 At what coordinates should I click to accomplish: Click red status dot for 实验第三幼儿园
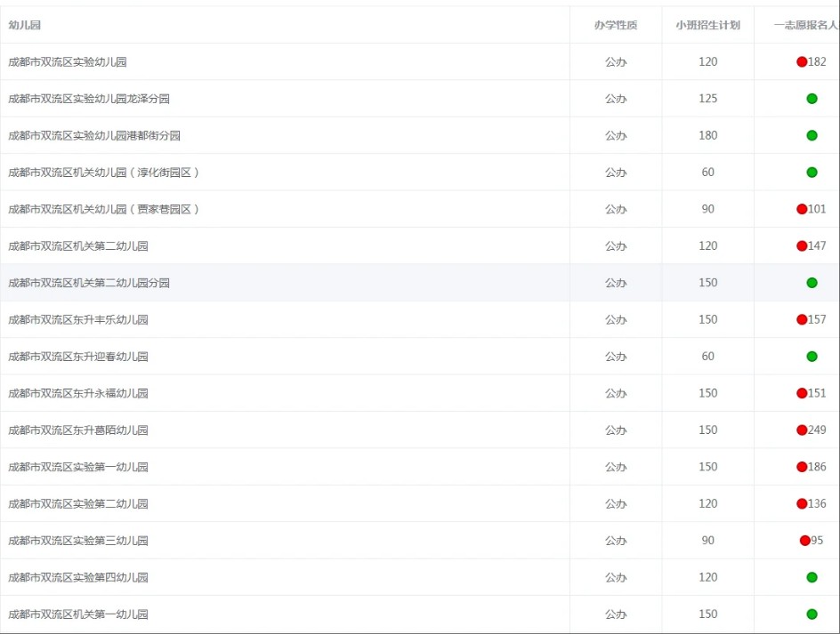(x=804, y=541)
